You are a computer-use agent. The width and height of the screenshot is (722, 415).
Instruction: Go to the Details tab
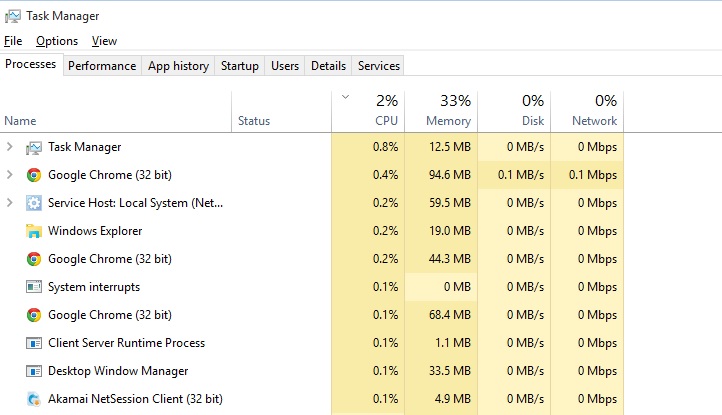tap(328, 66)
